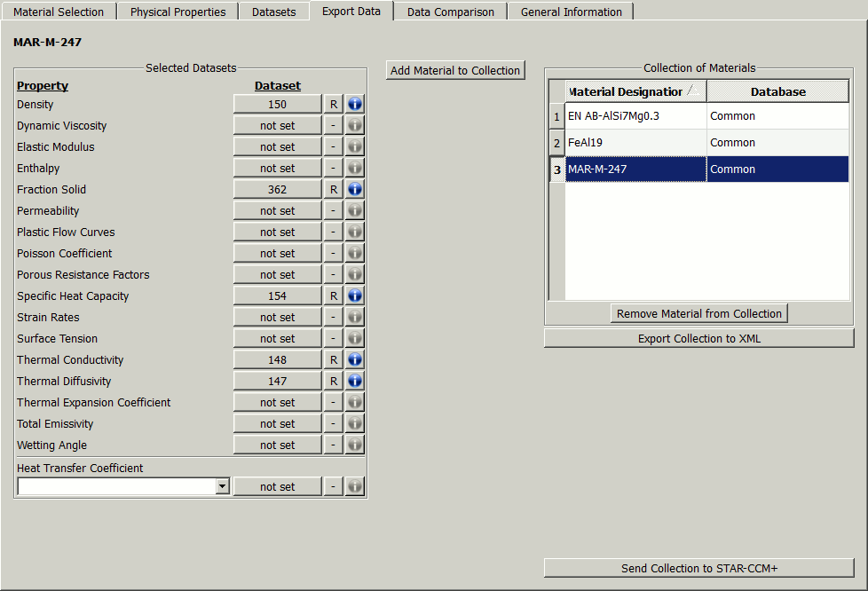View Thermal Diffusivity dataset info icon
Image resolution: width=868 pixels, height=591 pixels.
(354, 381)
